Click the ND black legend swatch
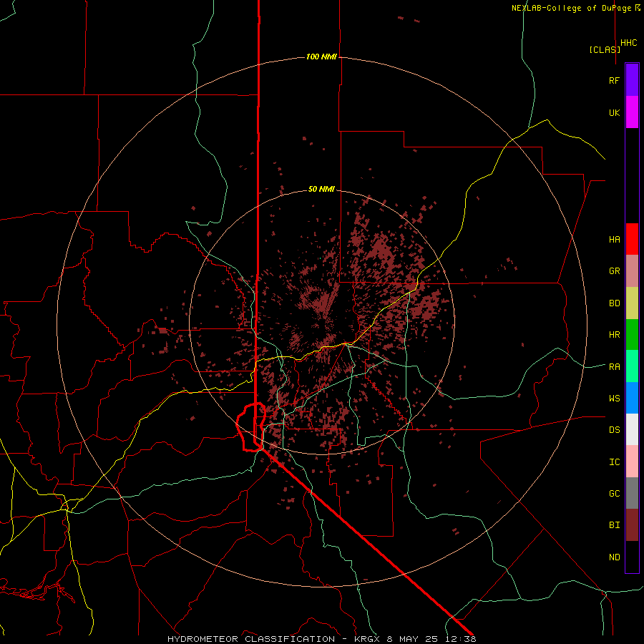 coord(632,557)
